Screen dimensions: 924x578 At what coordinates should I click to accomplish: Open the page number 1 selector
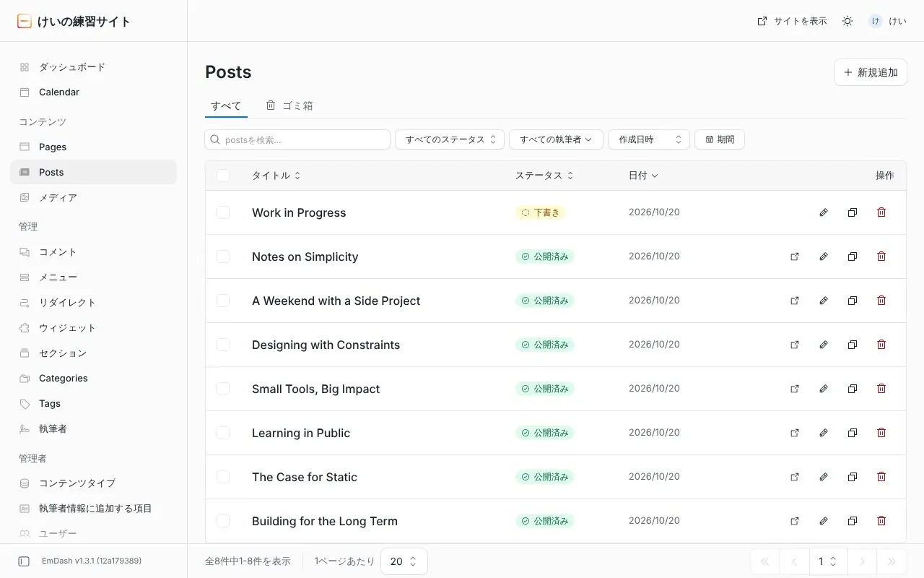pyautogui.click(x=827, y=561)
